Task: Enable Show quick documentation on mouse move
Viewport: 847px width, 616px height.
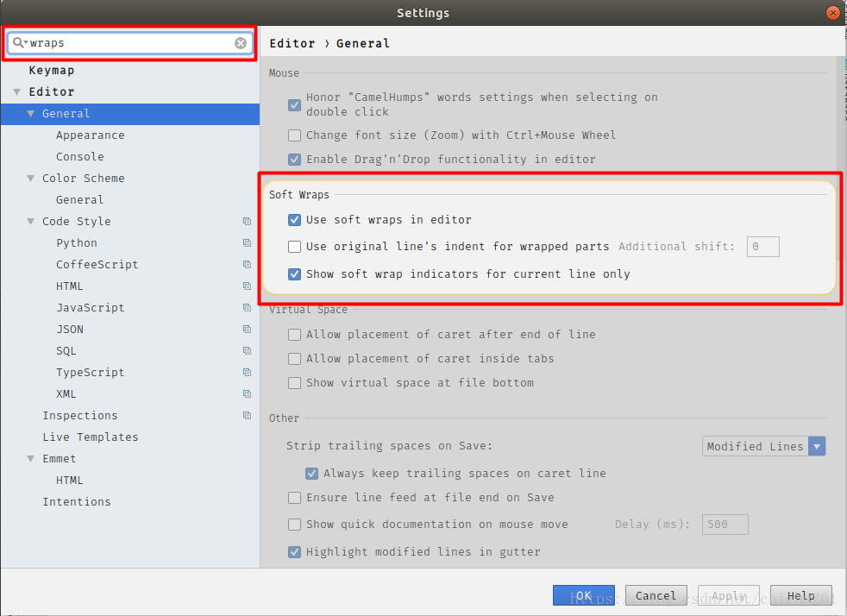Action: pyautogui.click(x=294, y=525)
